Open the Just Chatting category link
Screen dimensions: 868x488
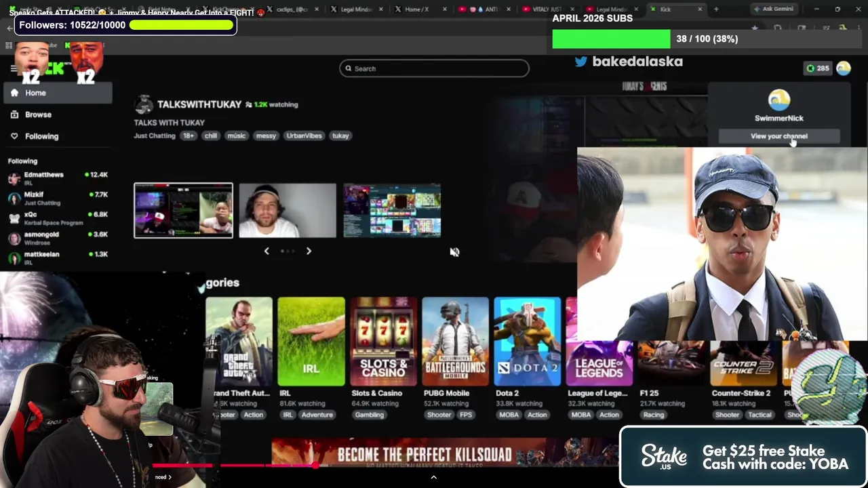tap(154, 136)
